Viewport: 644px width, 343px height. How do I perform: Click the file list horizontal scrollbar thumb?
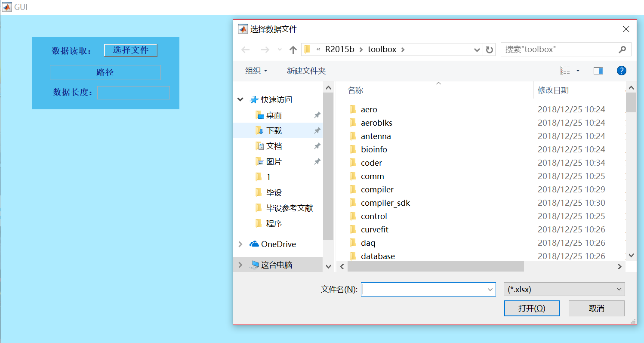(436, 267)
